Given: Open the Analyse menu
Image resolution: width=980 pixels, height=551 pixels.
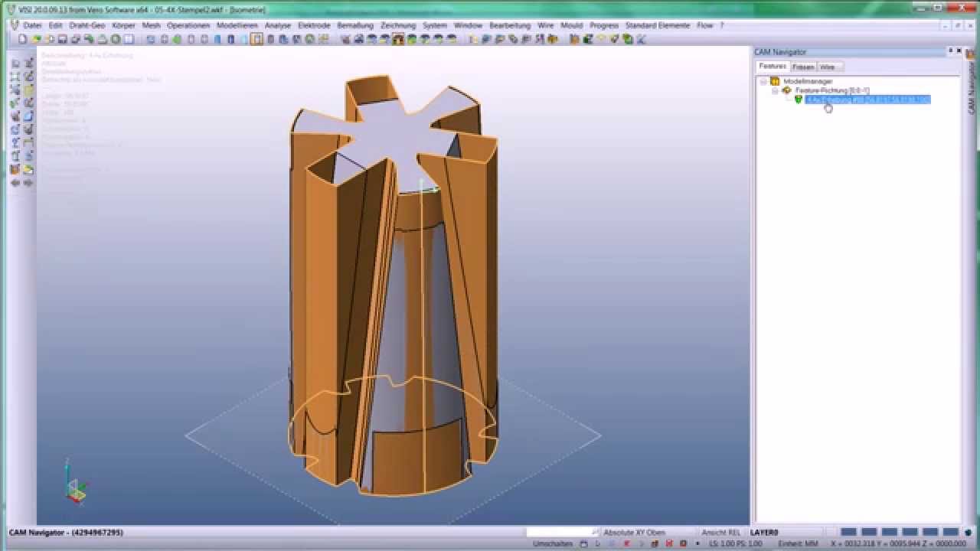Looking at the screenshot, I should click(278, 25).
